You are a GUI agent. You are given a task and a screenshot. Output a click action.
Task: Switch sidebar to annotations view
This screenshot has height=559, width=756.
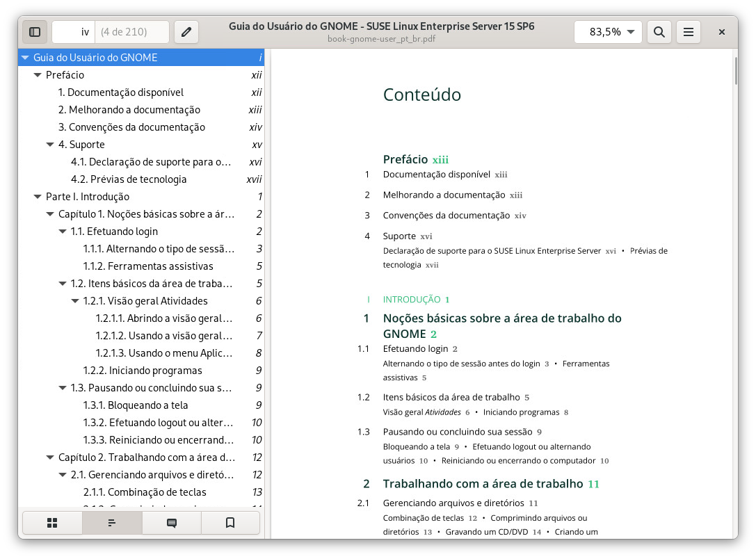point(171,523)
